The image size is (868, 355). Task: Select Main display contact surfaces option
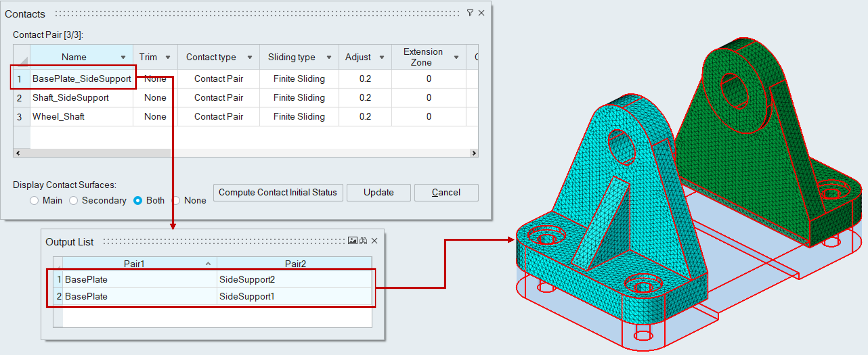[x=34, y=201]
